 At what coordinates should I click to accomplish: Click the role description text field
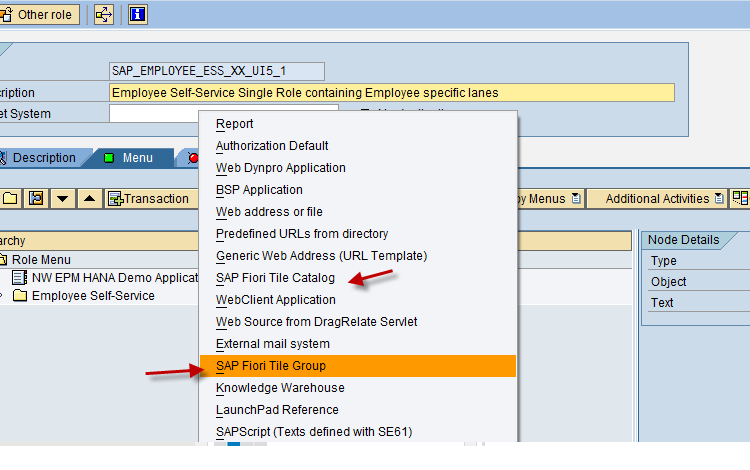tap(392, 93)
